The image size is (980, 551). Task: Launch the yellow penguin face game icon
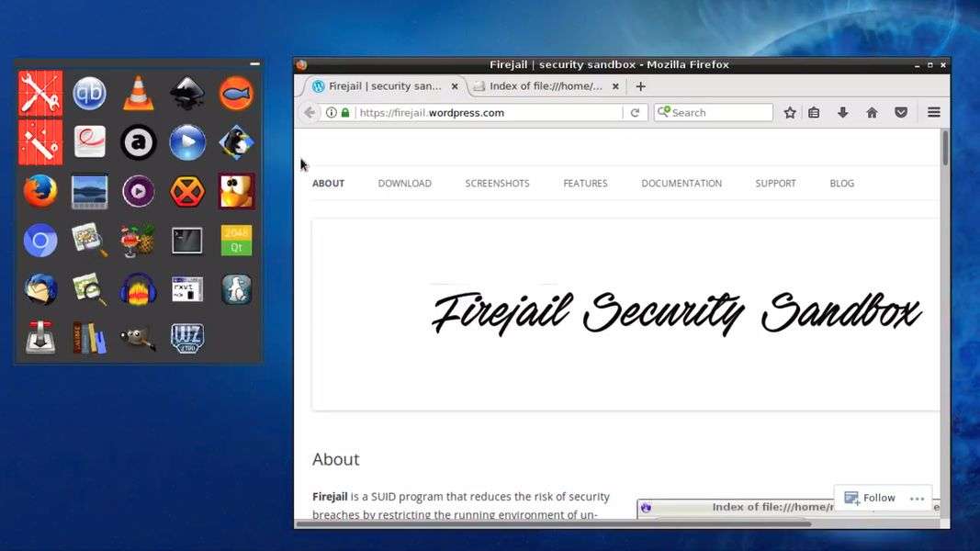pyautogui.click(x=236, y=191)
